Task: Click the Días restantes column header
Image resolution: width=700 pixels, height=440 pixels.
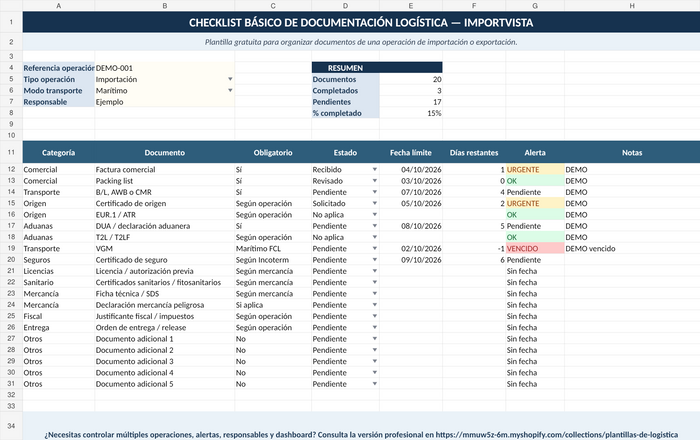Action: (x=474, y=152)
